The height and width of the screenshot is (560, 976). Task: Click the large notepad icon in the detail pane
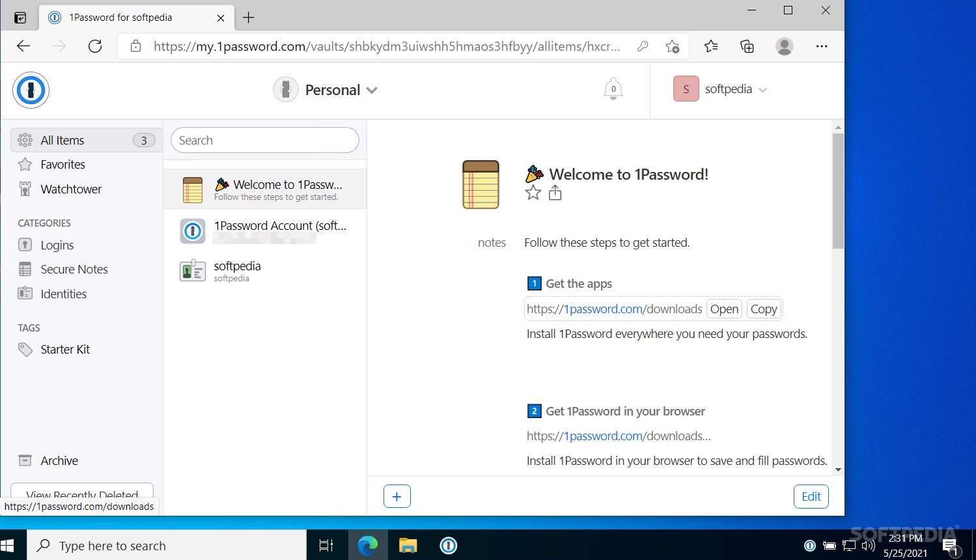(481, 185)
